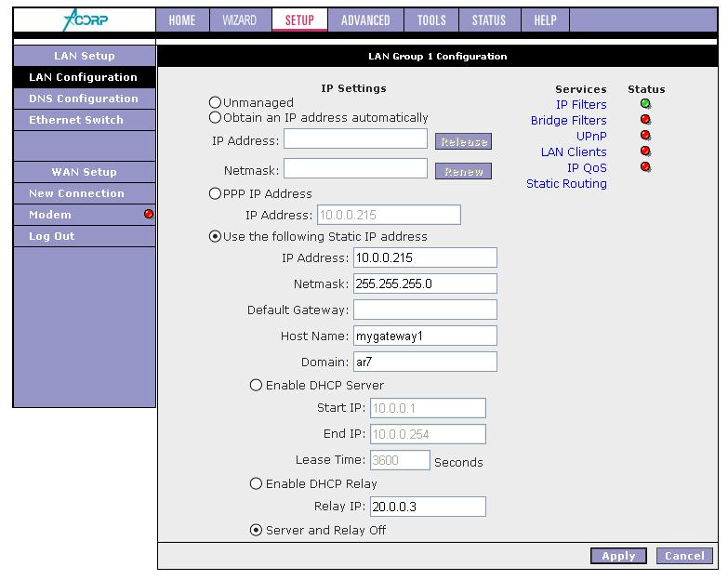Click Log Out in the sidebar
Screen dimensions: 728x580
[85, 236]
